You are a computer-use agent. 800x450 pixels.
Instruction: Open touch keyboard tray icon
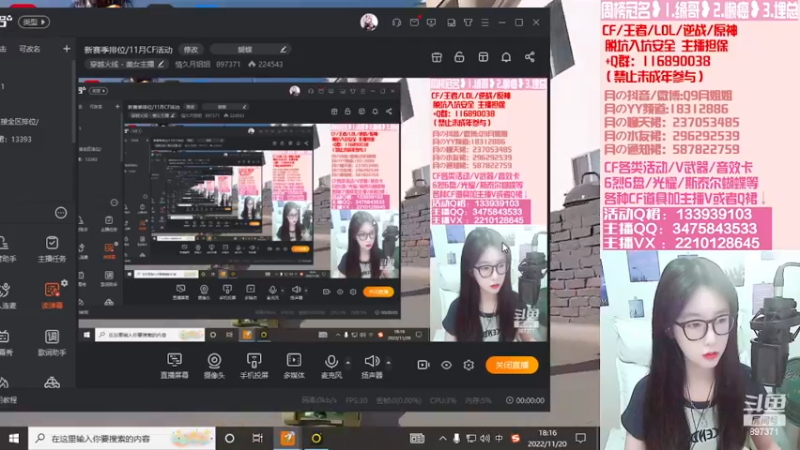pos(417,438)
